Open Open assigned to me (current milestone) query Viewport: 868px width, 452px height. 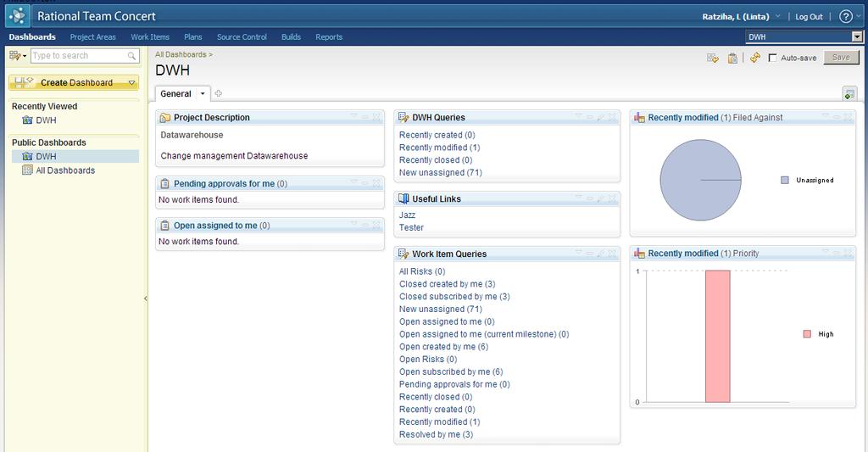484,334
